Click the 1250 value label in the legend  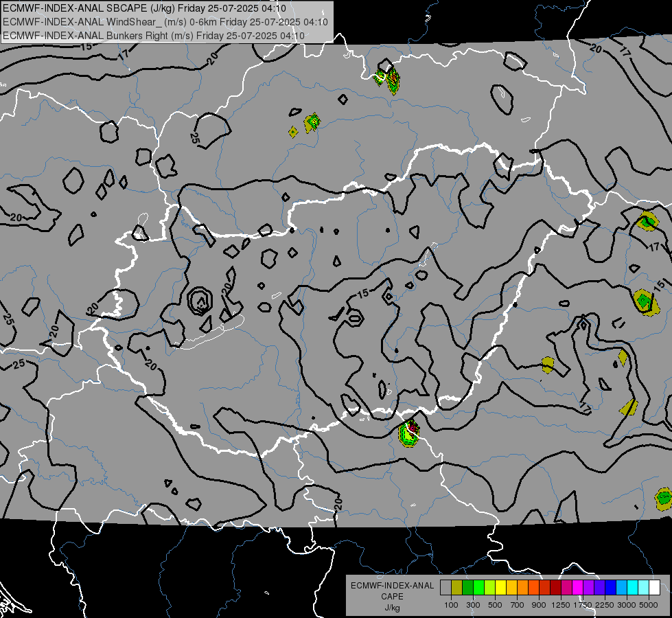pyautogui.click(x=561, y=605)
